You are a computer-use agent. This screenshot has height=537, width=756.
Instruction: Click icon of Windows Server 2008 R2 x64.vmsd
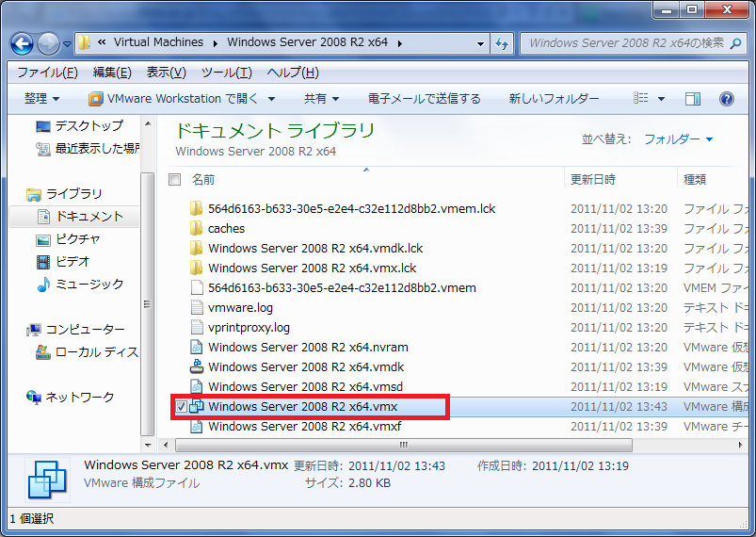point(197,386)
